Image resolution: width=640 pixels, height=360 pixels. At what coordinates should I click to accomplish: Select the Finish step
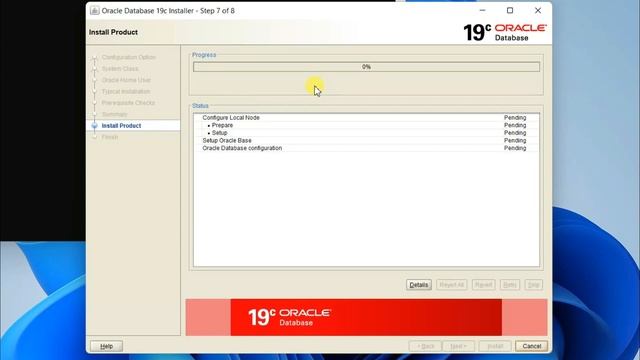coord(110,137)
